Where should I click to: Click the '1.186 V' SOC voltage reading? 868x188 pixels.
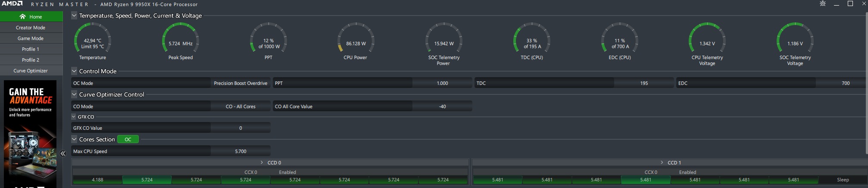tap(795, 44)
